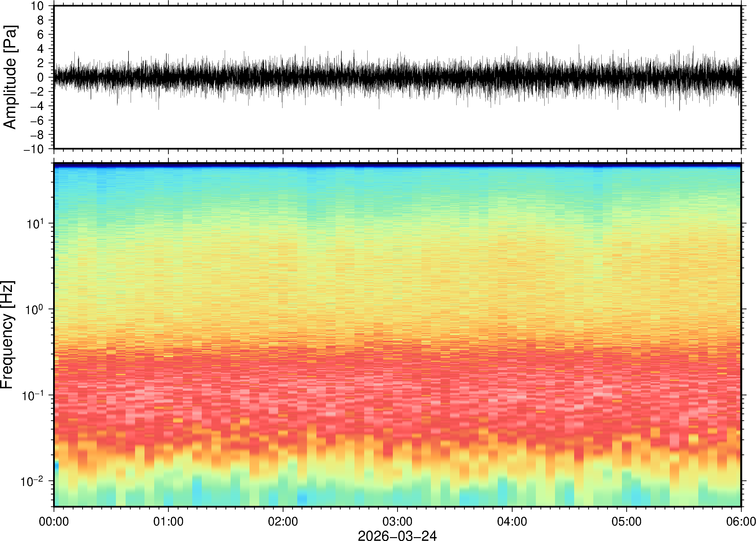The image size is (756, 541).
Task: Click the -6 amplitude tick label
Action: pyautogui.click(x=37, y=121)
